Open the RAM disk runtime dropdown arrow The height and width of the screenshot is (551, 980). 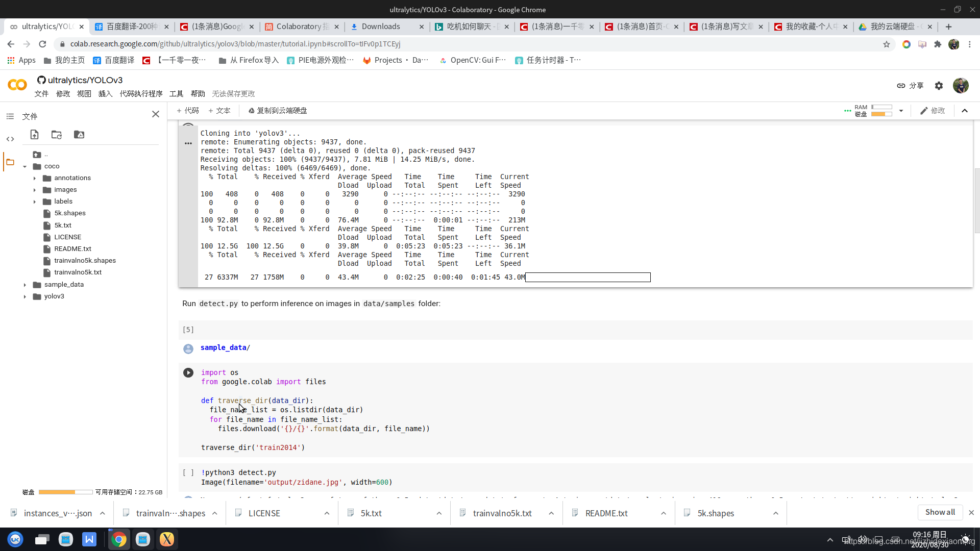pyautogui.click(x=901, y=111)
